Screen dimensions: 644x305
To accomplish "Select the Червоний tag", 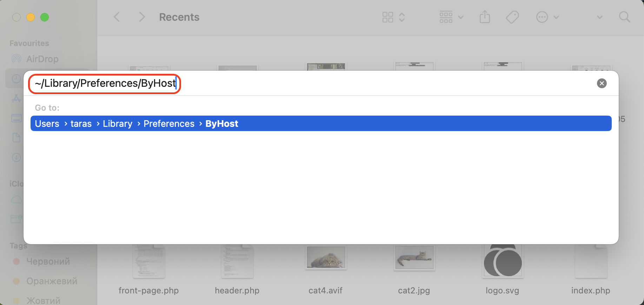I will [48, 261].
